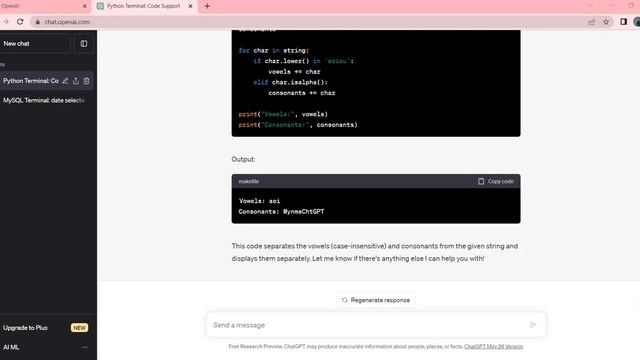Click the 'Consonants: MynmsChtGPT' output line
The image size is (640, 360).
(281, 211)
